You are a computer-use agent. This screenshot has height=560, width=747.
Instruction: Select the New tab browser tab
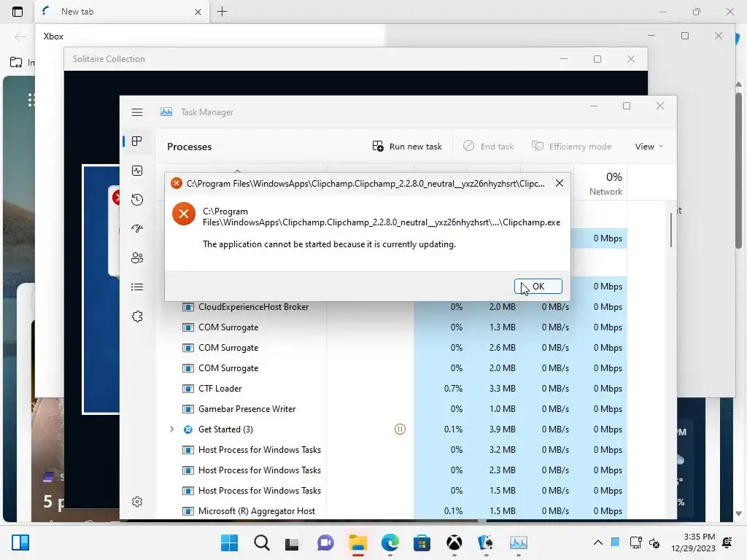(x=120, y=12)
